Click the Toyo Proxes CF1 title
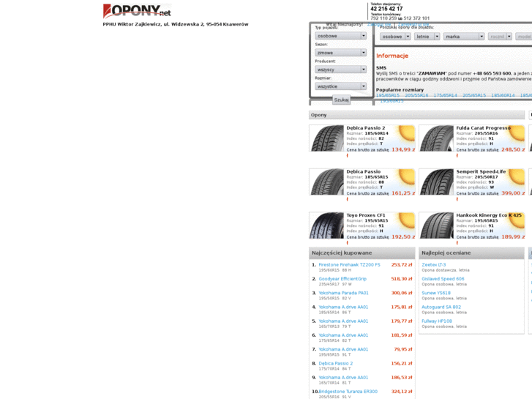Screen dimensions: 532x399 [366, 215]
